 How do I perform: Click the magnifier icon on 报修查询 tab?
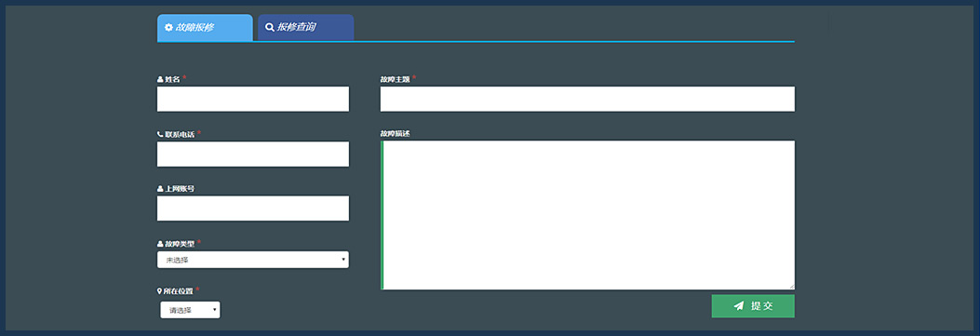click(x=270, y=28)
